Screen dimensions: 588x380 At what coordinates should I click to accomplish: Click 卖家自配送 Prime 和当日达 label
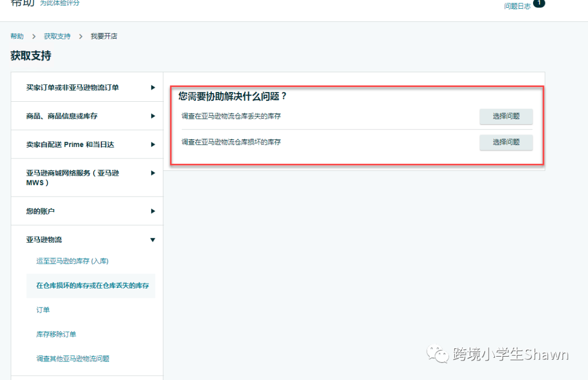(70, 144)
